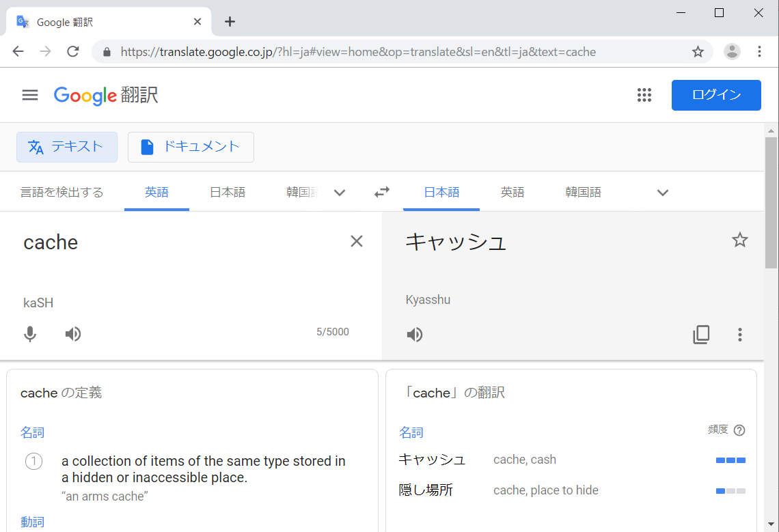Go forward in the browser
Screen dimensions: 779x532
[45, 51]
